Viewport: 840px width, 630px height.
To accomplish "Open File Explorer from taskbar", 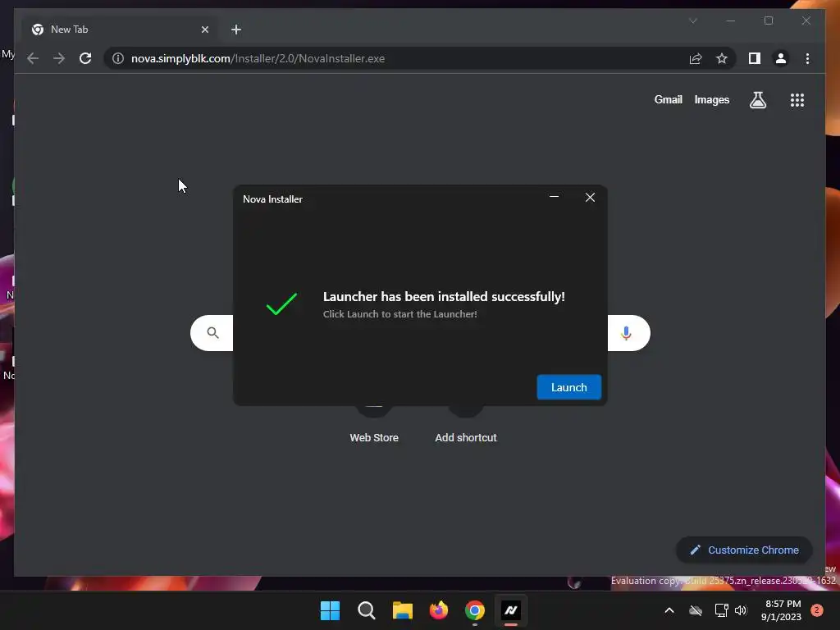I will click(402, 610).
